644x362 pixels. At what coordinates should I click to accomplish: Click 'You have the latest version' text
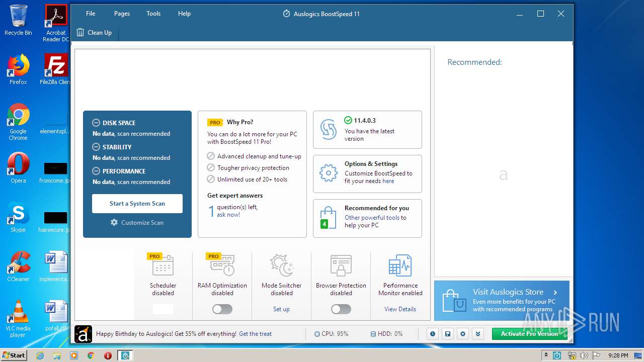pyautogui.click(x=369, y=135)
